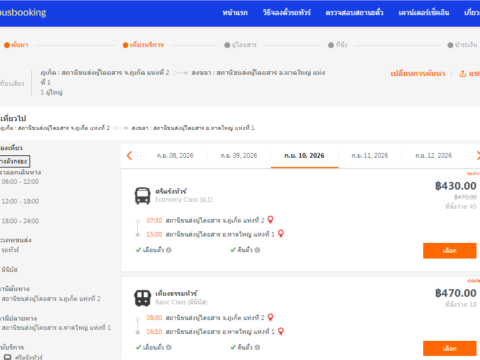
Task: Select the ก.ย. 11, 2026 date tab
Action: point(370,156)
